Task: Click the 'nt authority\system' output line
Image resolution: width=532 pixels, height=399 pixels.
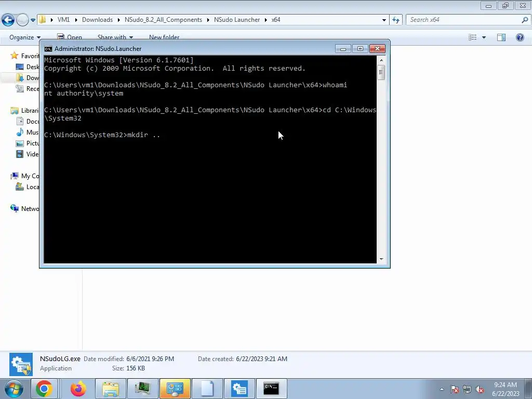Action: 84,94
